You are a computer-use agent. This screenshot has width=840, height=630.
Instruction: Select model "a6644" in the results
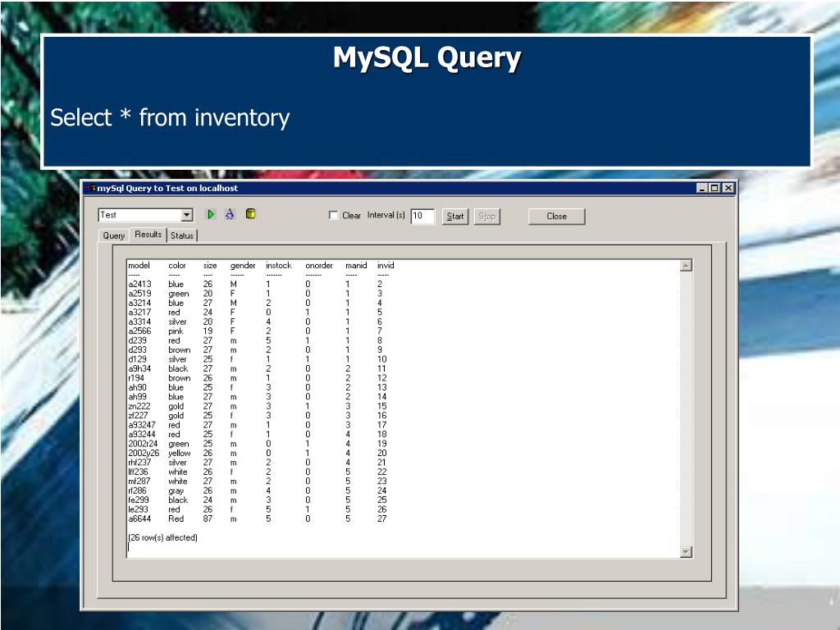click(139, 518)
